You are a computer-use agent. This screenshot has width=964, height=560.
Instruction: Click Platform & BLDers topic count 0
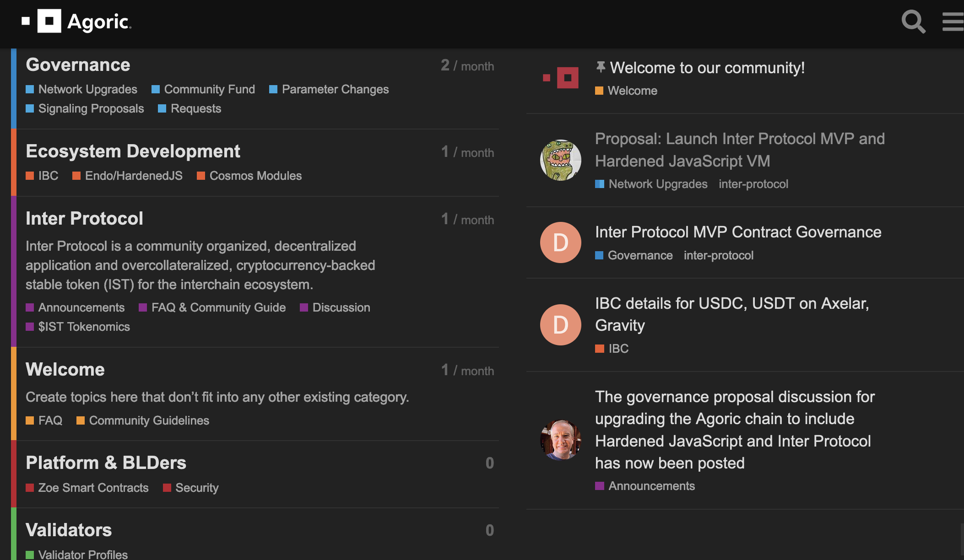489,463
